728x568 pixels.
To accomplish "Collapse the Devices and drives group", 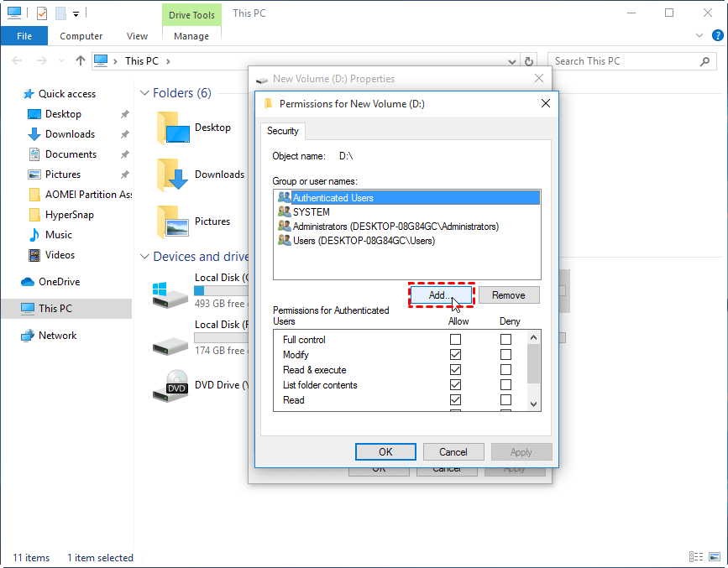I will (x=144, y=256).
